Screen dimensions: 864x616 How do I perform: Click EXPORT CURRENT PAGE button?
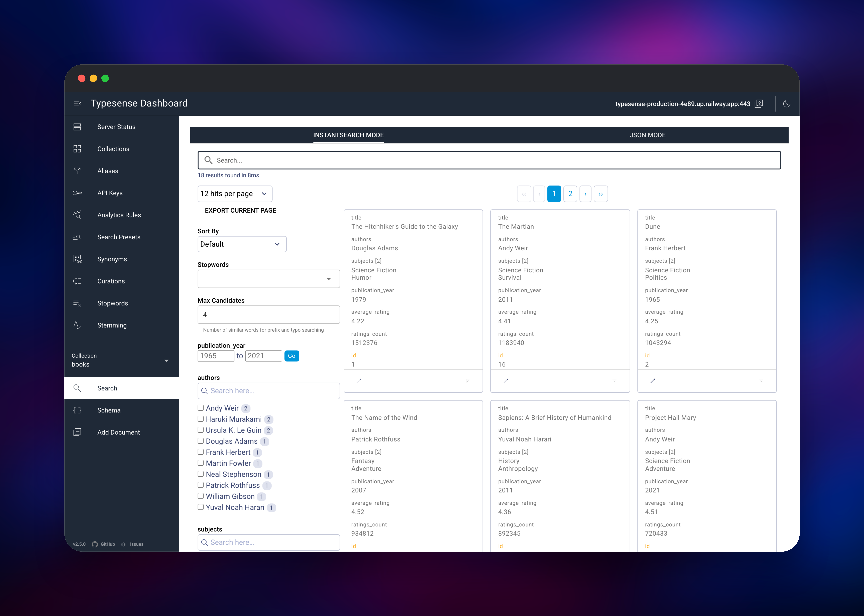pyautogui.click(x=241, y=211)
